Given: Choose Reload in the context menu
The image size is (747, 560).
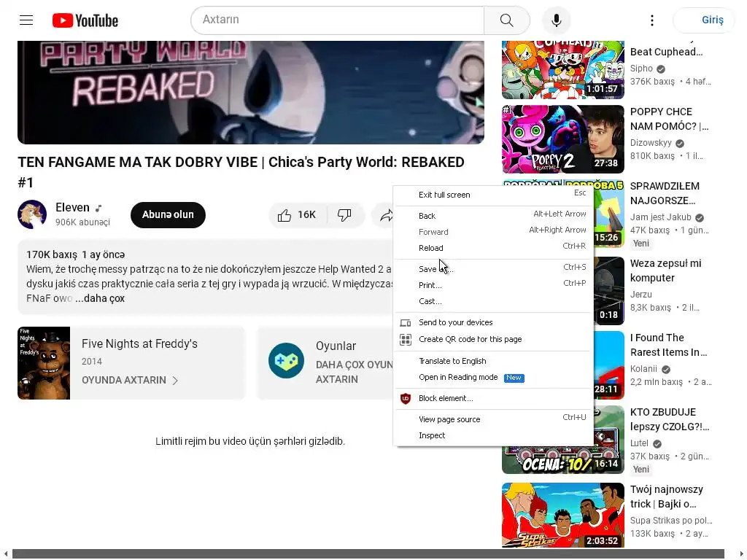Looking at the screenshot, I should click(x=495, y=248).
